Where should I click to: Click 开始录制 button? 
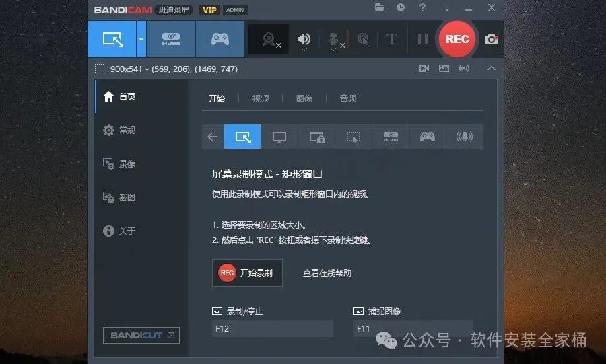(x=247, y=273)
